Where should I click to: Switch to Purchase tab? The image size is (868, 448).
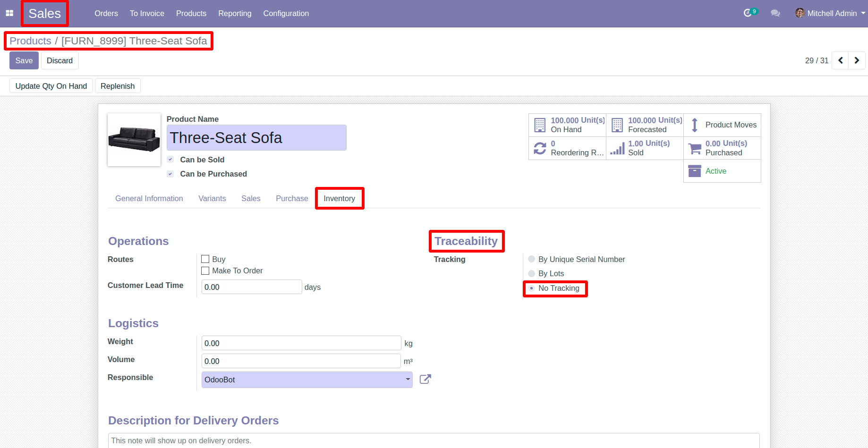tap(292, 198)
